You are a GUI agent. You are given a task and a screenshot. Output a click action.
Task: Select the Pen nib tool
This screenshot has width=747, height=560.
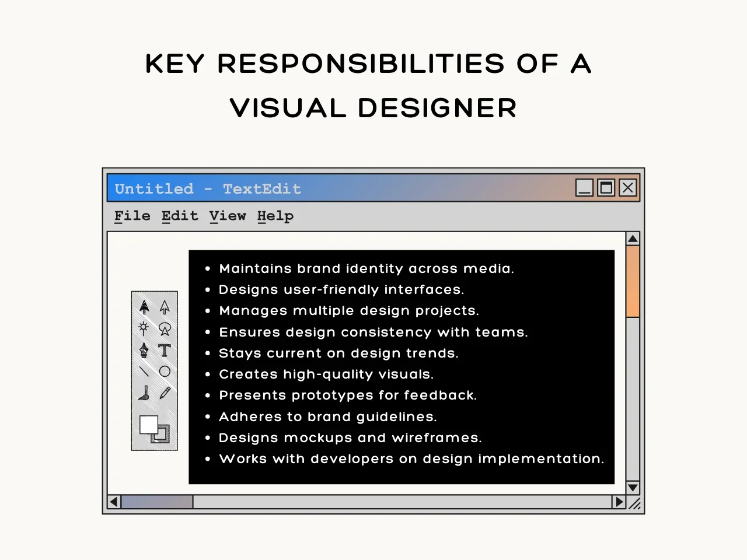144,350
